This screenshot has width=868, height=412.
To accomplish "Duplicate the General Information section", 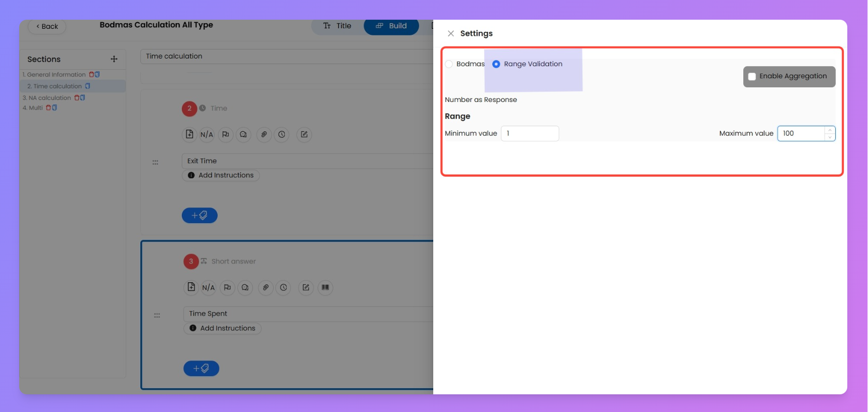I will (x=97, y=75).
